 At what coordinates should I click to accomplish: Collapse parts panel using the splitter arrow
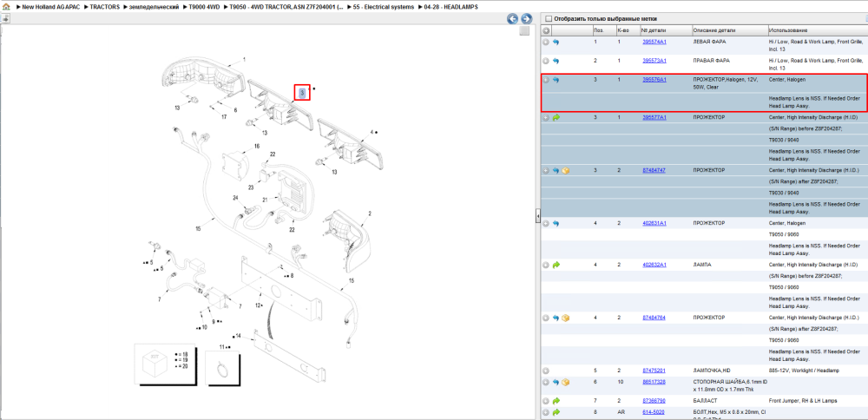click(537, 216)
